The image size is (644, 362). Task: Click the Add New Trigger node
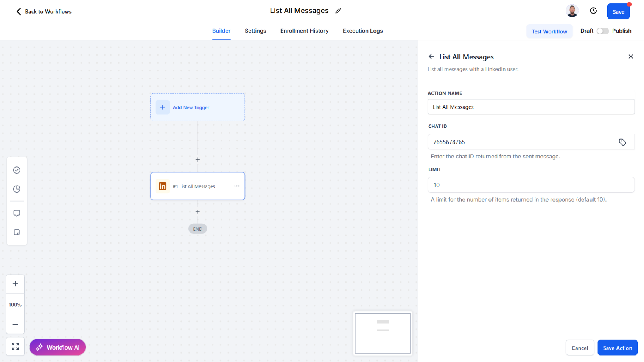pyautogui.click(x=198, y=107)
